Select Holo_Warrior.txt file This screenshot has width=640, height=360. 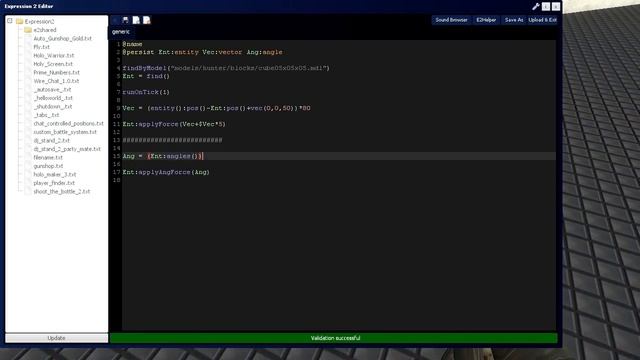point(54,56)
